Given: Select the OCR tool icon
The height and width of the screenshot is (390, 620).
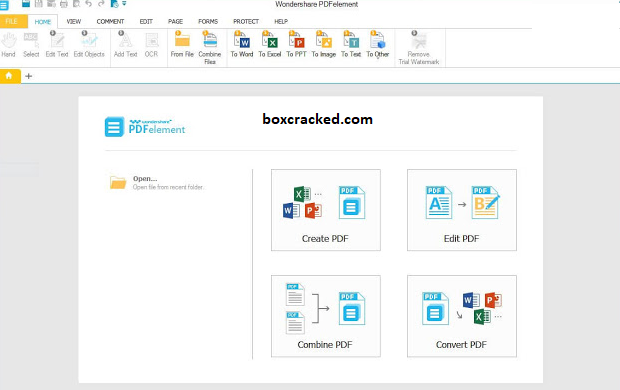Looking at the screenshot, I should (151, 44).
